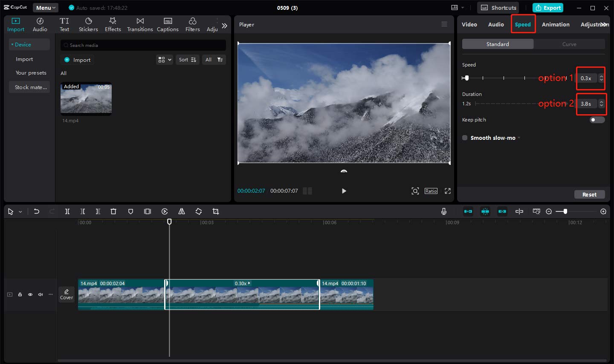Image resolution: width=614 pixels, height=364 pixels.
Task: Play the video in player
Action: click(x=344, y=191)
